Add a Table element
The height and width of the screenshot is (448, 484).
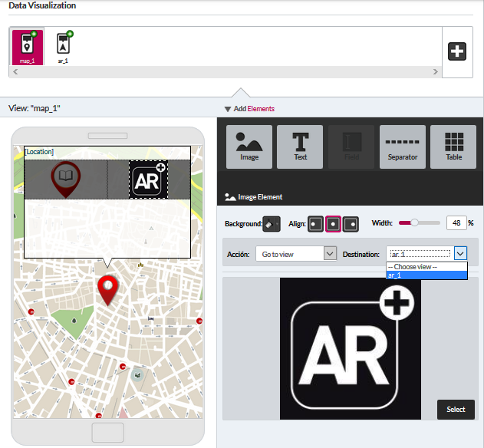point(453,147)
